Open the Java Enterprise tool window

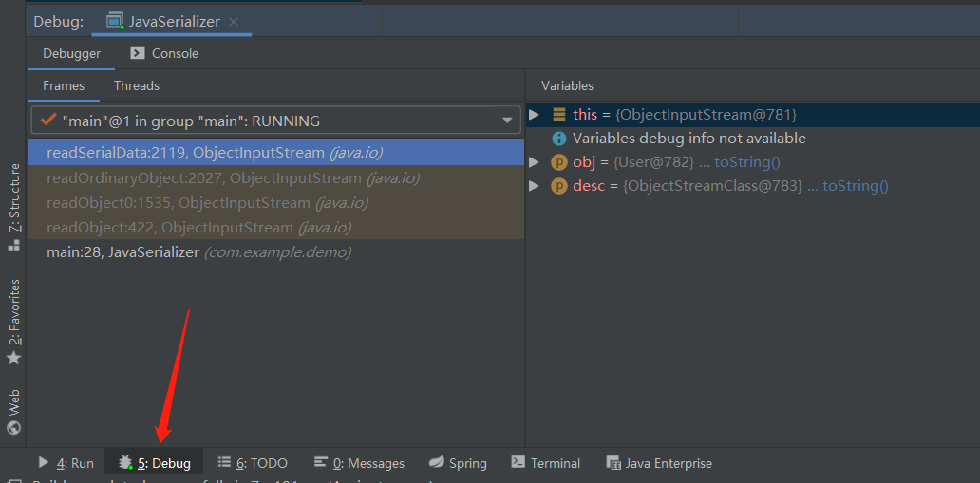click(659, 463)
